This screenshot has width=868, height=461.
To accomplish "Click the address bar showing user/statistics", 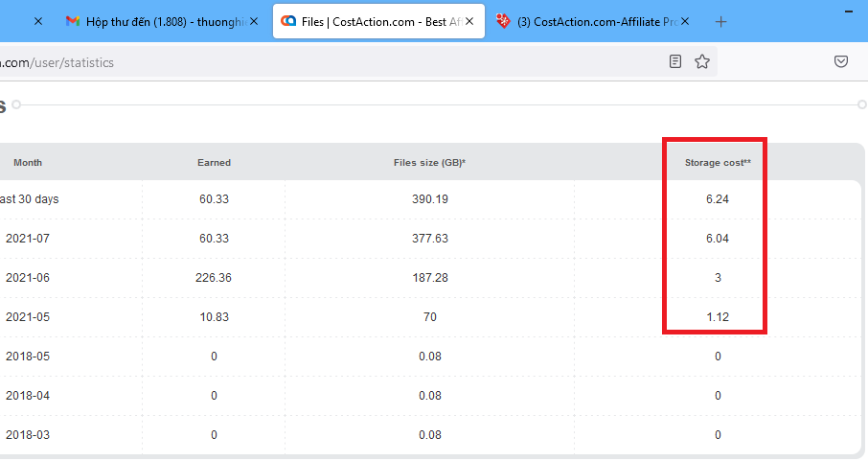I will click(x=332, y=62).
